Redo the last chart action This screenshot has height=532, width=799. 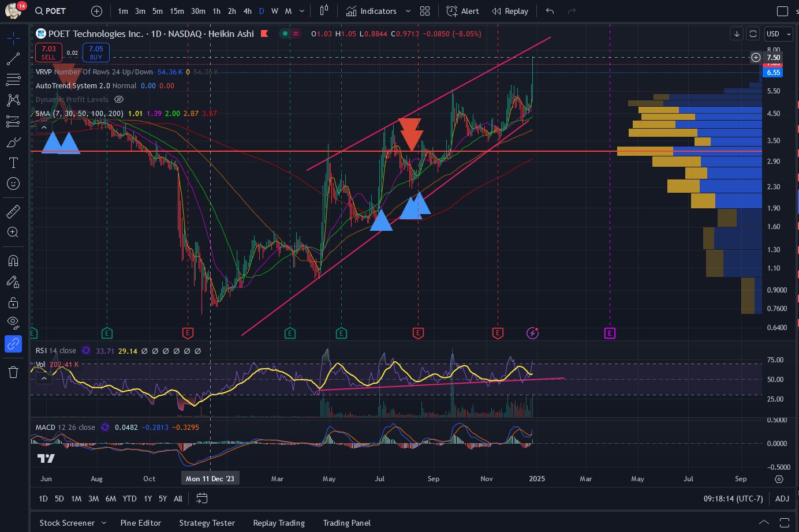[x=572, y=11]
